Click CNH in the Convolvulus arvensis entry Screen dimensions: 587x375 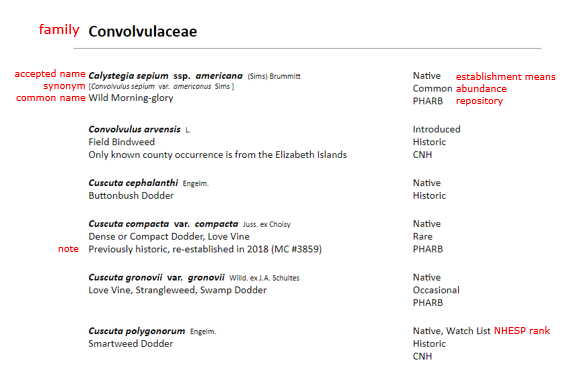[x=422, y=155]
